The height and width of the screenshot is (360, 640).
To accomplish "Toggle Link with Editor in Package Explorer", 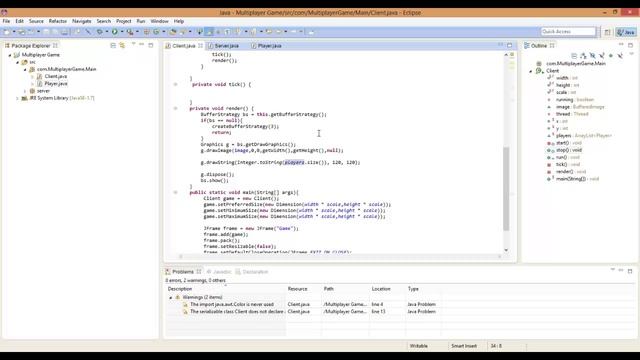I will tap(122, 45).
